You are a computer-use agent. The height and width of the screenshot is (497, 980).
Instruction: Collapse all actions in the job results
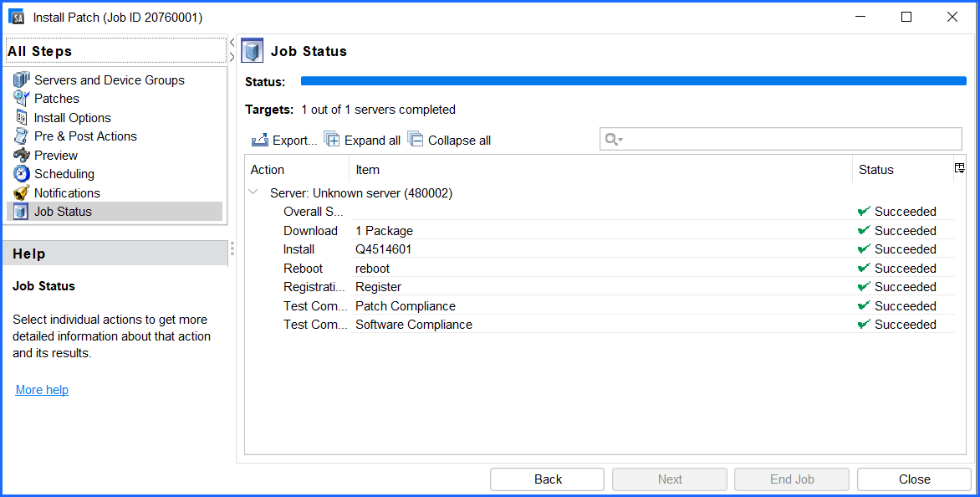(416, 140)
